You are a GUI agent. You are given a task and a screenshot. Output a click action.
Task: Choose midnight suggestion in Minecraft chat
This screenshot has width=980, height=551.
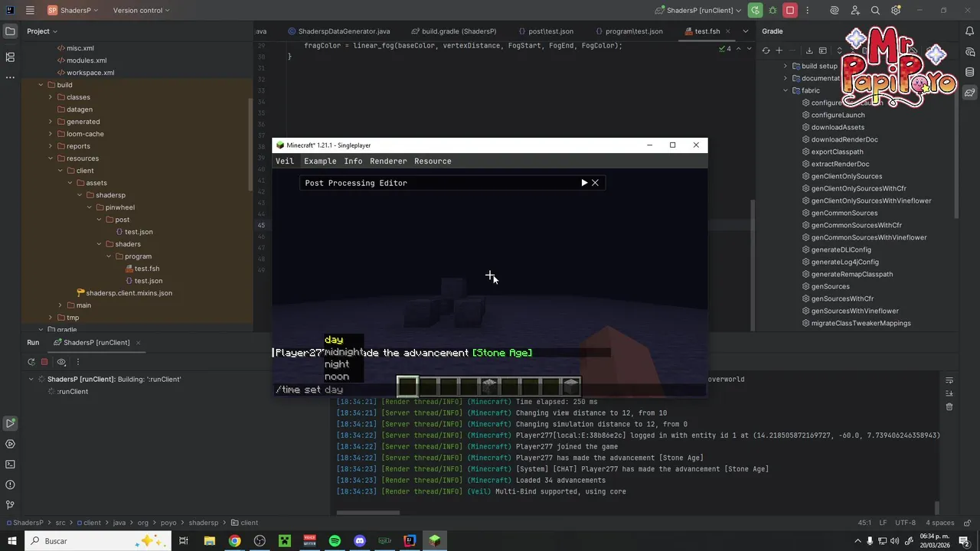click(x=344, y=352)
